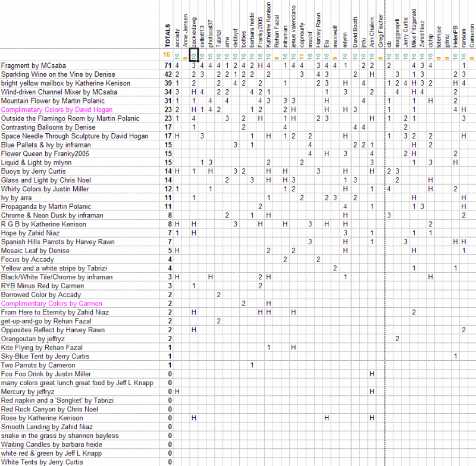Select 'white red & green by Jeff L Knapp'
This screenshot has height=466, width=476.
pyautogui.click(x=51, y=453)
